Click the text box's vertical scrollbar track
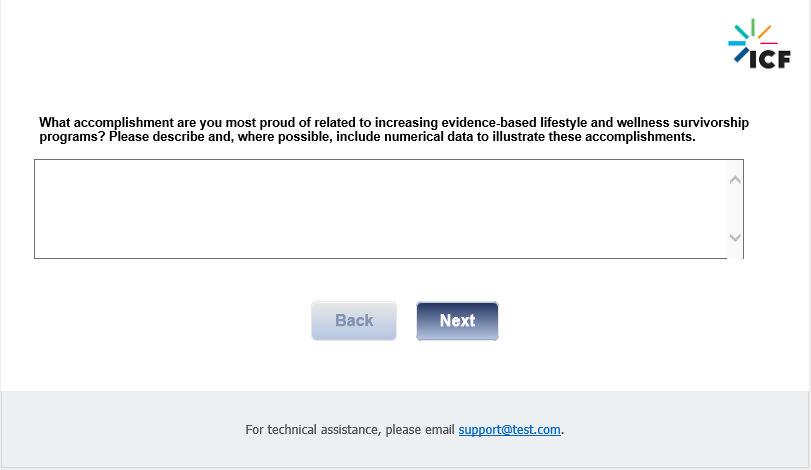811x470 pixels. coord(735,208)
